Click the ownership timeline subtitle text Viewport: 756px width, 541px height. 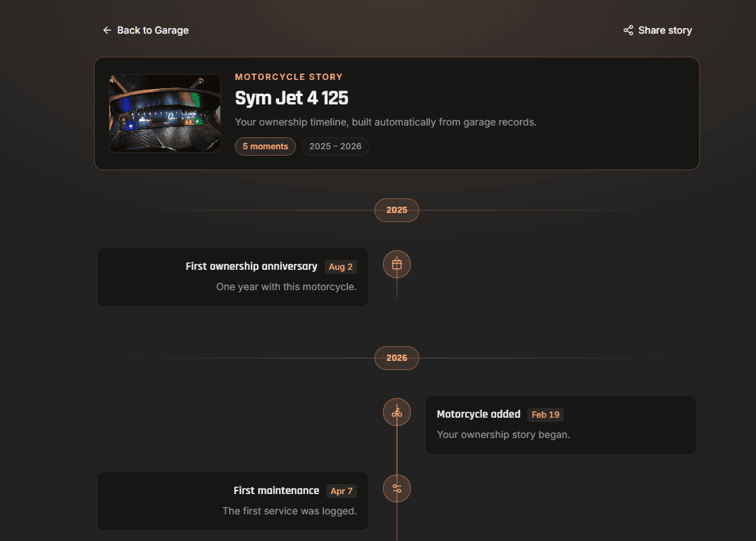tap(386, 123)
